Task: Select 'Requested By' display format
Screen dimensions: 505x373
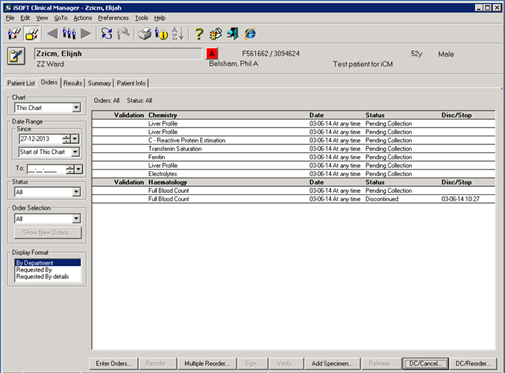Action: point(34,270)
